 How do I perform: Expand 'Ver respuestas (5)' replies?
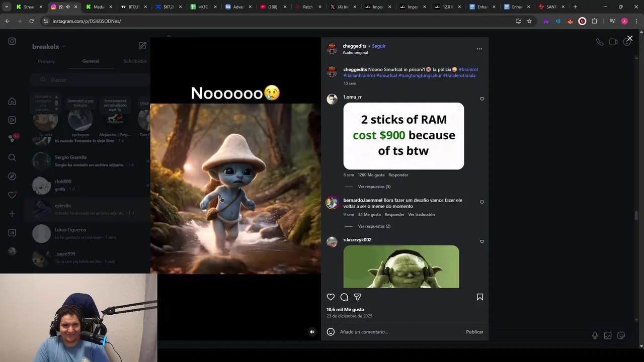pos(374,187)
